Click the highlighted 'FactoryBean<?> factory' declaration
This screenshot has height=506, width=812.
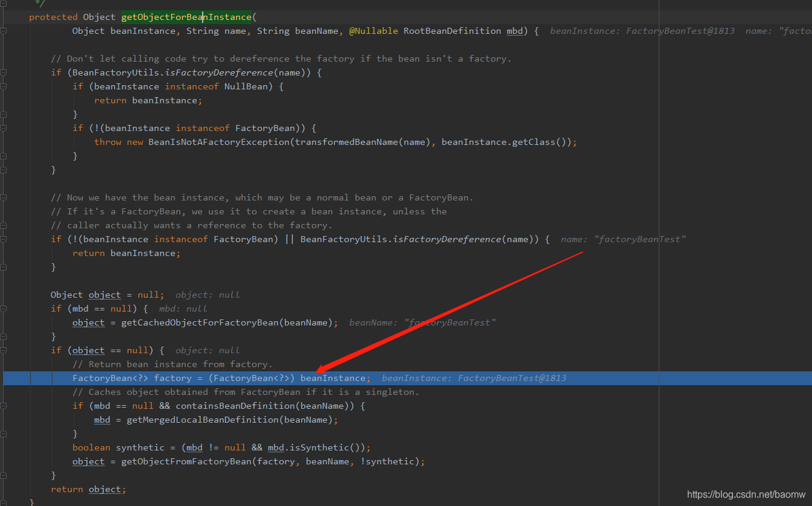click(x=132, y=378)
